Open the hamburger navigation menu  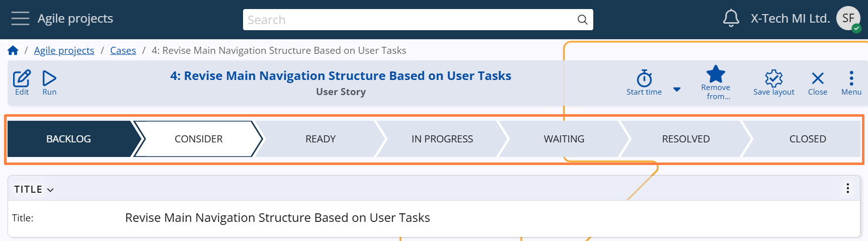[20, 19]
